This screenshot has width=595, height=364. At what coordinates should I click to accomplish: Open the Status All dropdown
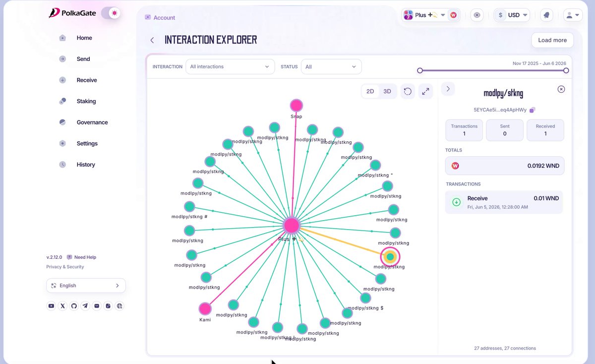331,66
